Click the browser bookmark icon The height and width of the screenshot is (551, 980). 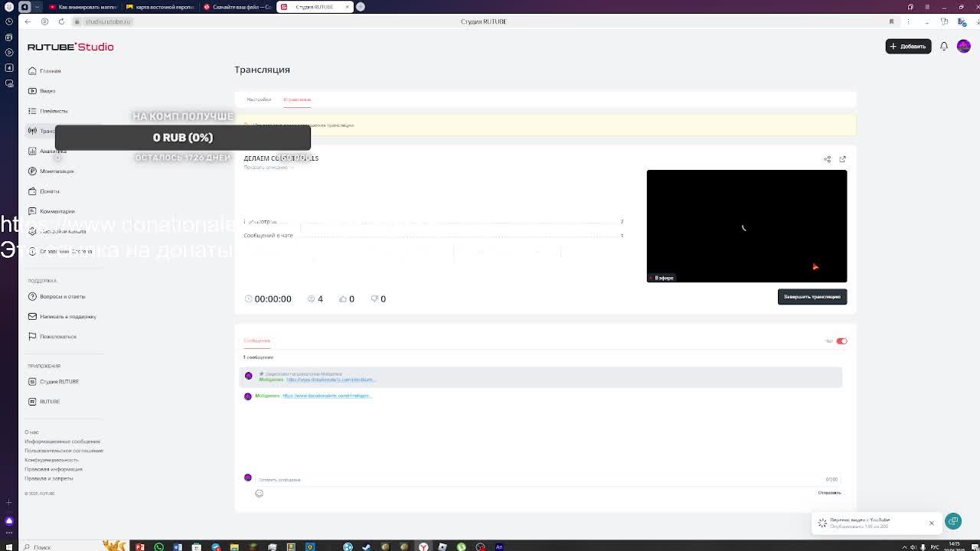pyautogui.click(x=891, y=21)
